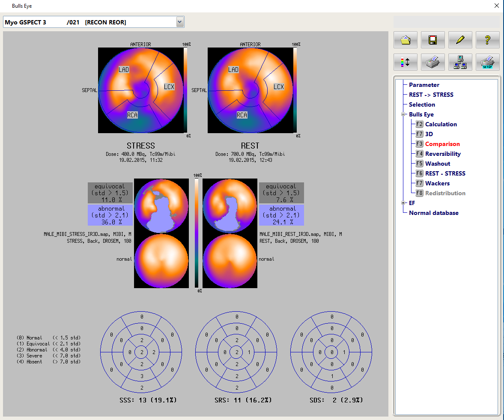
Task: Select Calculation in the Bulls Eye tree
Action: tap(441, 124)
